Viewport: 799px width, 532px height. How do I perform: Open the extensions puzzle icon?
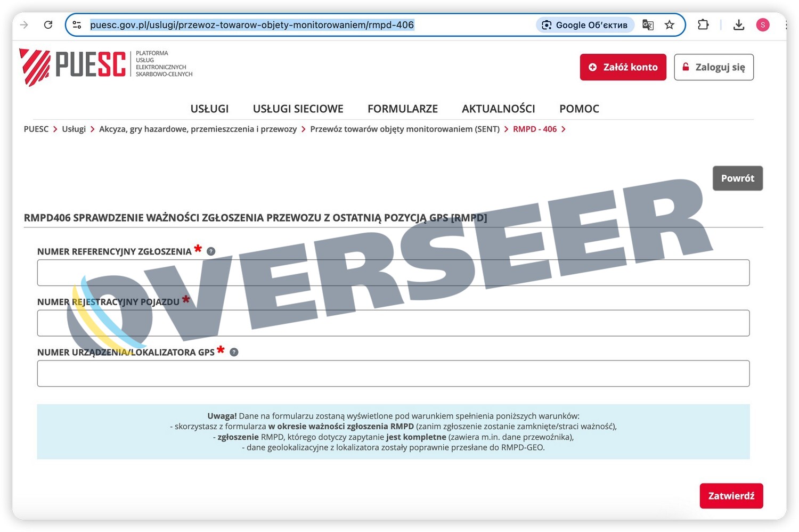click(703, 24)
